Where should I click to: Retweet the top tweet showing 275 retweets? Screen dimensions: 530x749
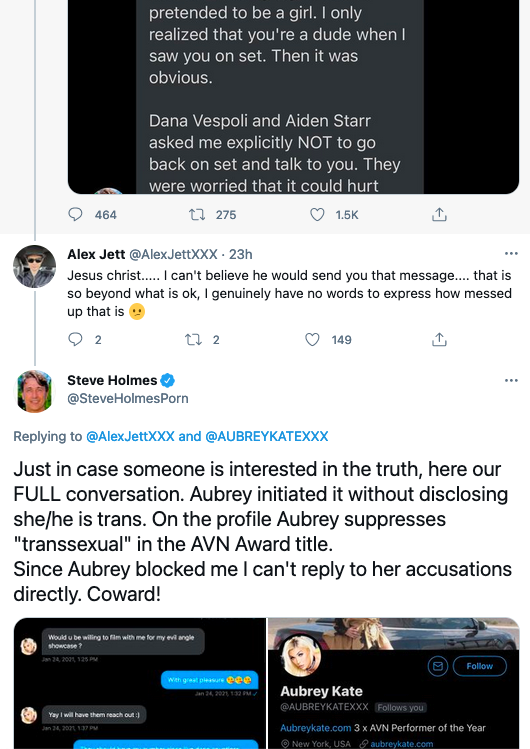(x=197, y=214)
